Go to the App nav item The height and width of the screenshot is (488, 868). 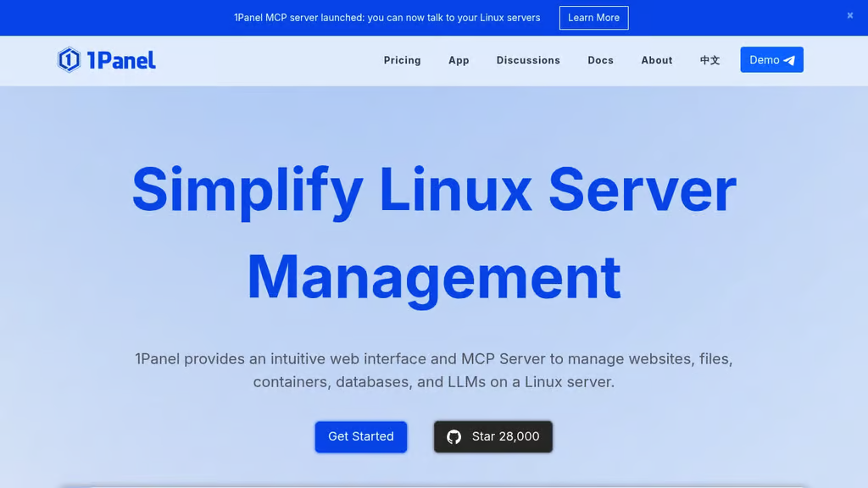pos(459,60)
